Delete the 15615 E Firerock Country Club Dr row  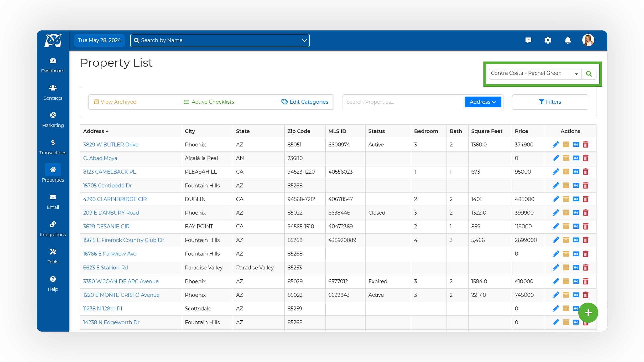click(x=586, y=240)
